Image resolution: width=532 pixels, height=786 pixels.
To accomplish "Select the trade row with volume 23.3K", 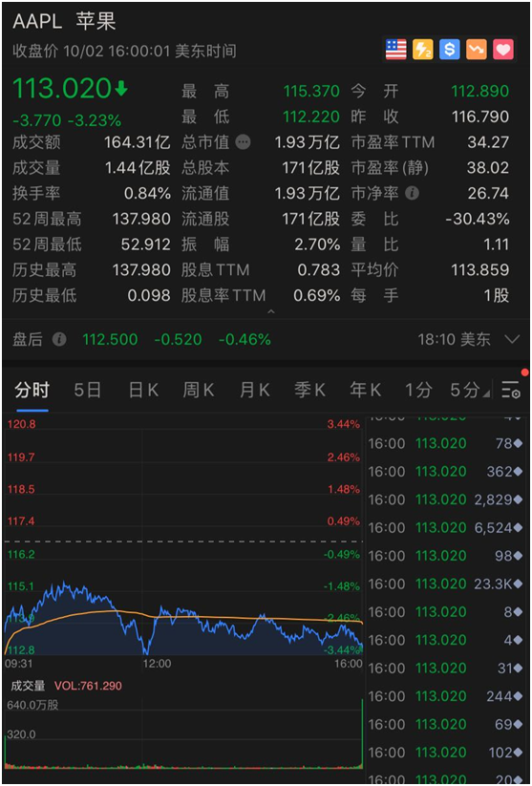I will click(x=446, y=584).
